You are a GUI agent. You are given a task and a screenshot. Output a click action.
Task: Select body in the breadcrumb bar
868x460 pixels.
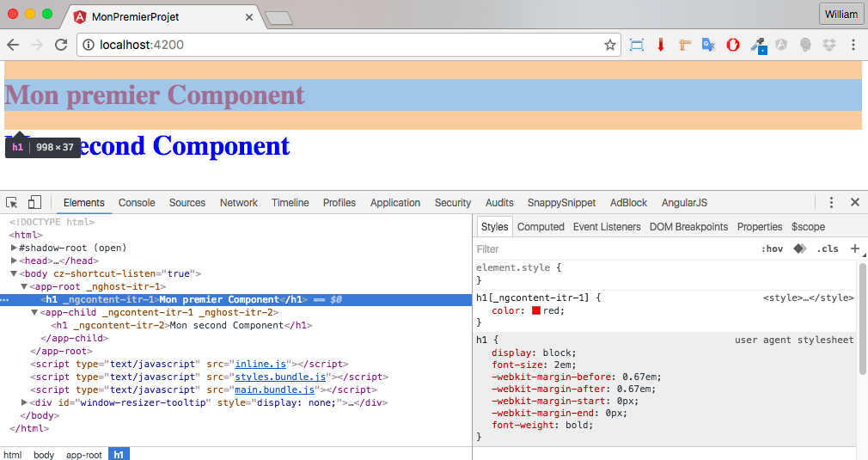44,455
